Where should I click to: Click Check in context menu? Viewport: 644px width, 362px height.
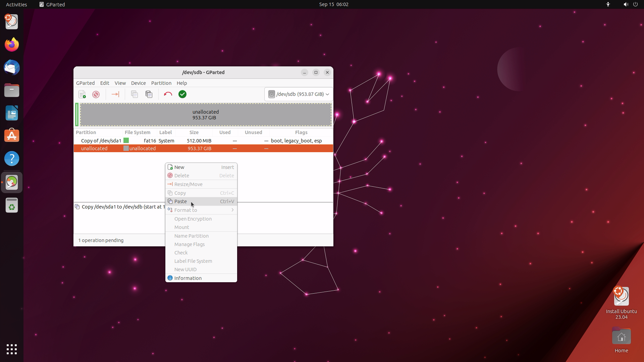coord(201,253)
